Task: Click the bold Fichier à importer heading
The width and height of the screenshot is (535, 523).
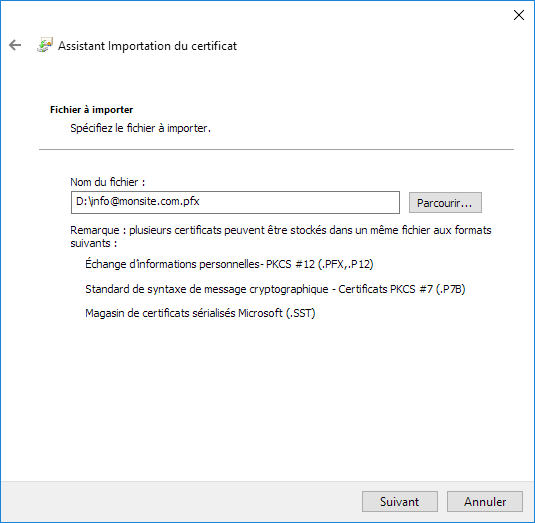Action: click(x=91, y=110)
